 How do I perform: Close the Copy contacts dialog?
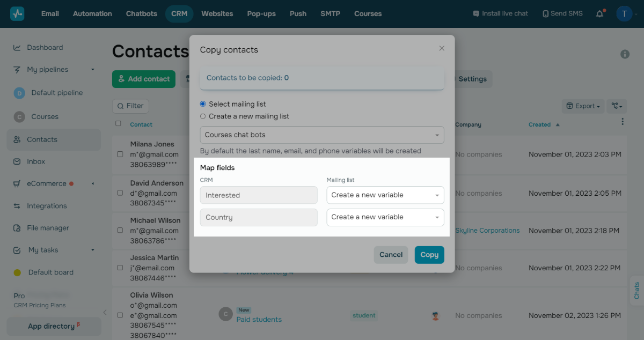pos(442,48)
